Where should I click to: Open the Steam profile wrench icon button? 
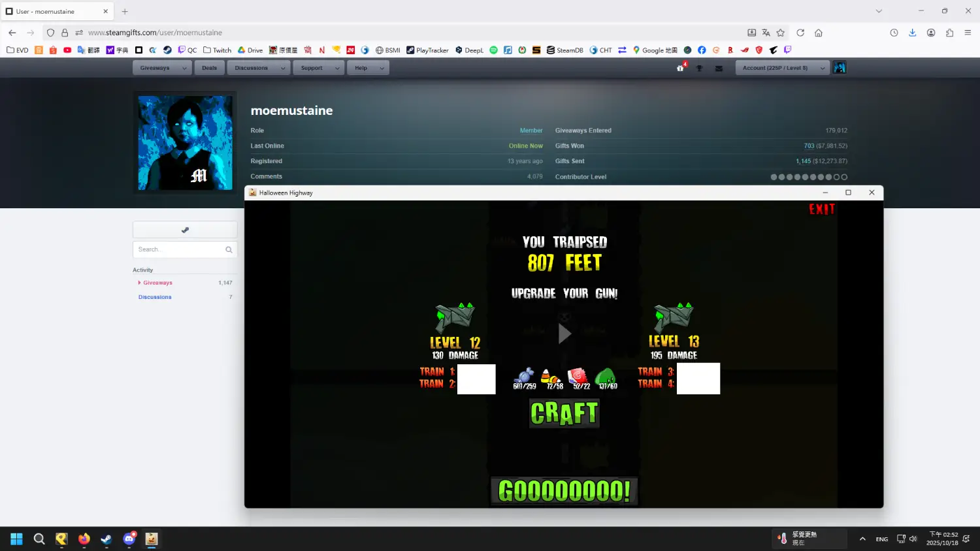(x=185, y=230)
